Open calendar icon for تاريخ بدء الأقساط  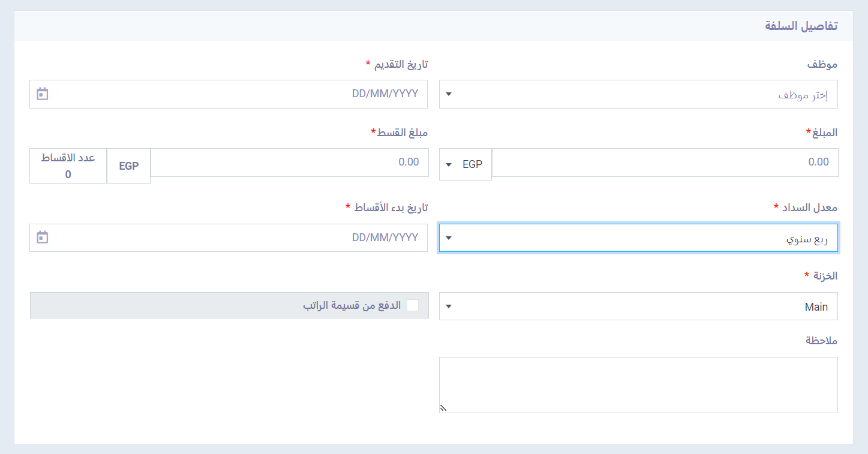(42, 237)
